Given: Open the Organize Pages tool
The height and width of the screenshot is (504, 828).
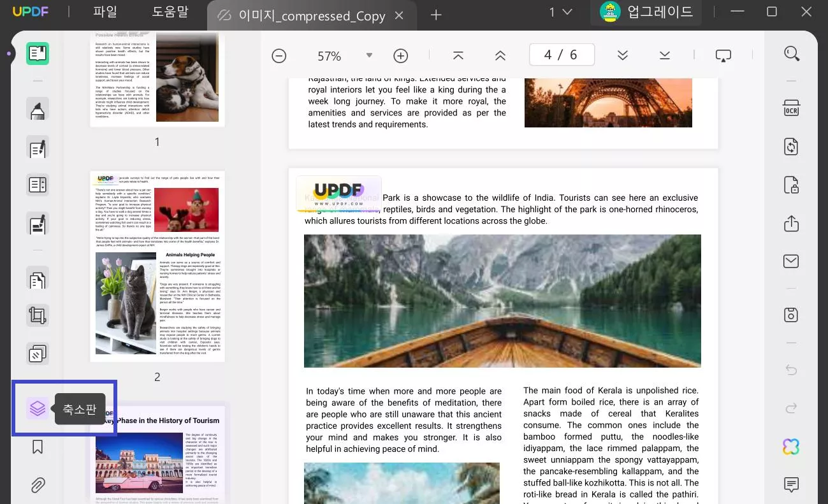Looking at the screenshot, I should (38, 279).
